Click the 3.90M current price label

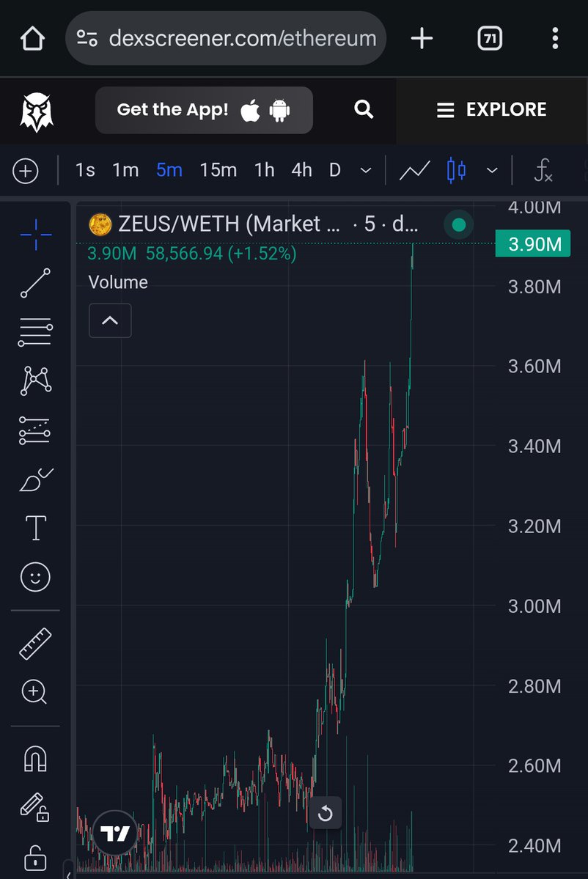(533, 244)
